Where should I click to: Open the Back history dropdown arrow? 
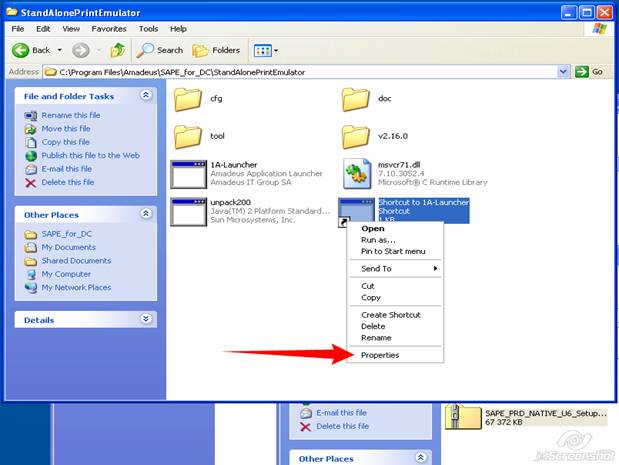tap(60, 50)
